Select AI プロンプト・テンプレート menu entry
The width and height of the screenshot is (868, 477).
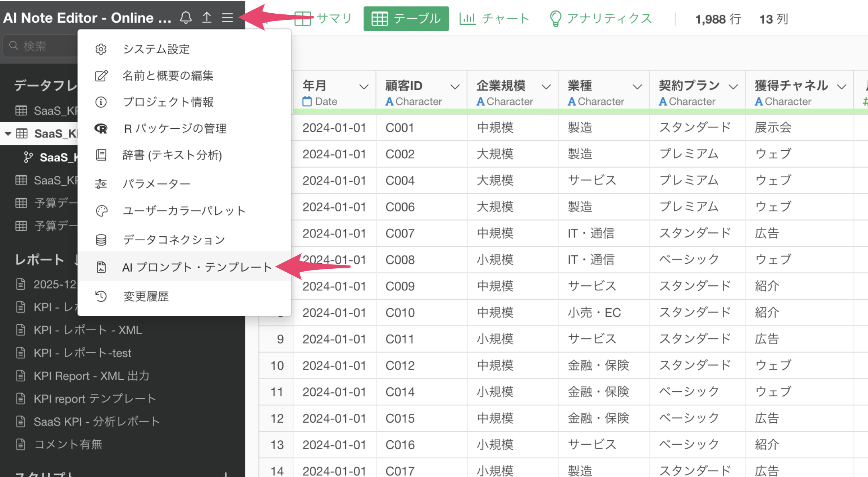(x=196, y=267)
